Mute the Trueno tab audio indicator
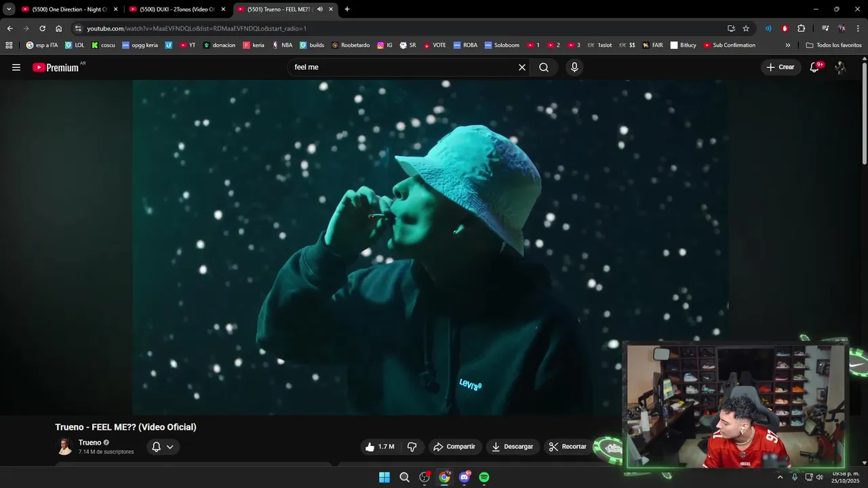Image resolution: width=868 pixels, height=488 pixels. tap(320, 9)
